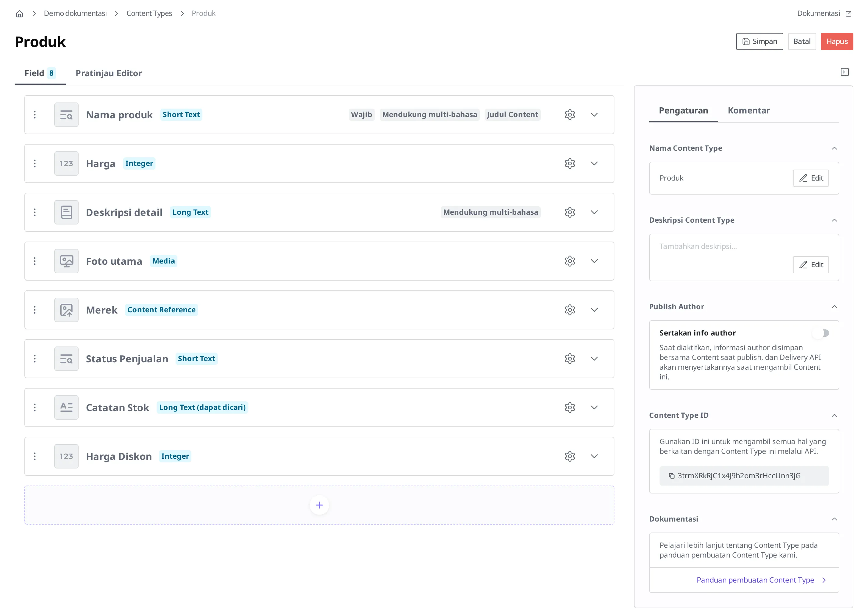
Task: Open drag menu for Deskripsi detail field
Action: (x=35, y=212)
